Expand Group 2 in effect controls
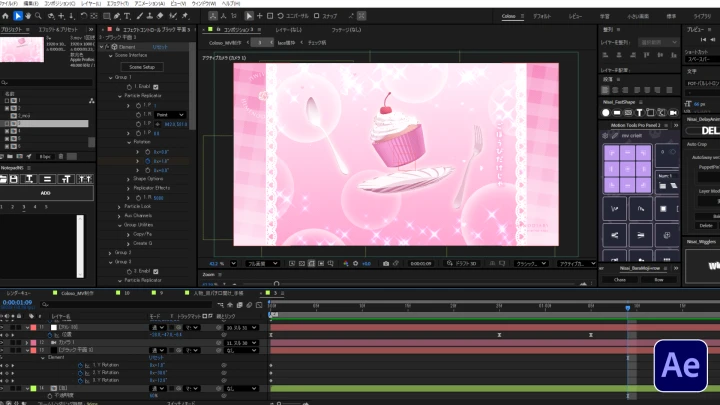720x405 pixels. point(110,253)
